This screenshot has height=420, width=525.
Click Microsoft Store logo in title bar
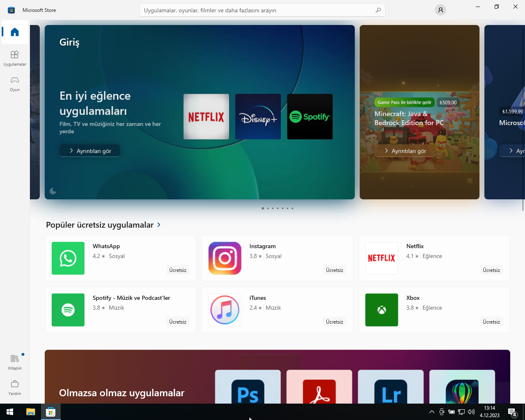(x=11, y=10)
